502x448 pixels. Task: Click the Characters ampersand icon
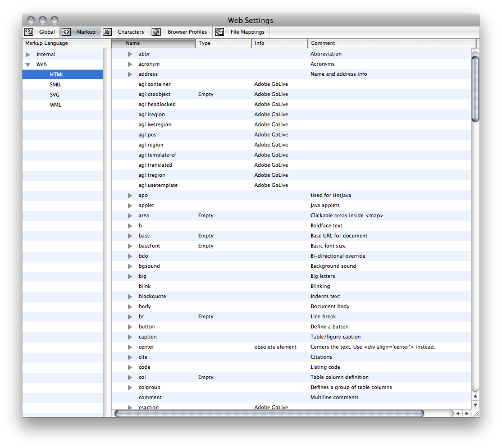point(107,32)
